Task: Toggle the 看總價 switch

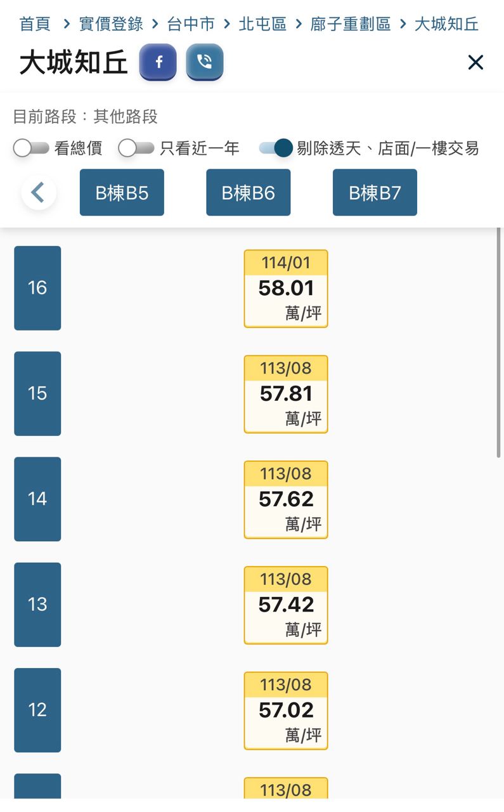Action: [x=31, y=148]
